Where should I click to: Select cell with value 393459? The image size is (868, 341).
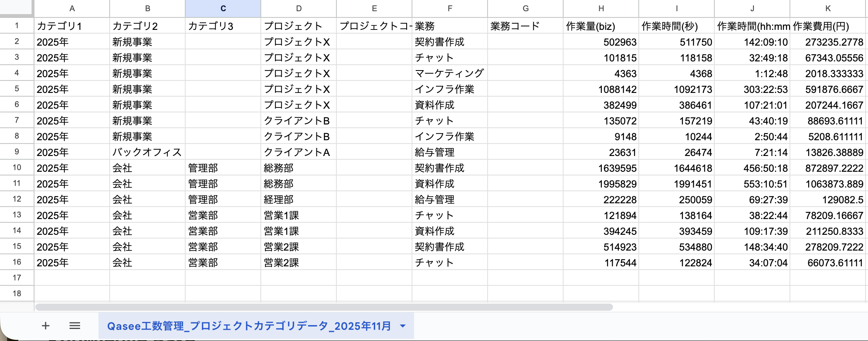677,231
